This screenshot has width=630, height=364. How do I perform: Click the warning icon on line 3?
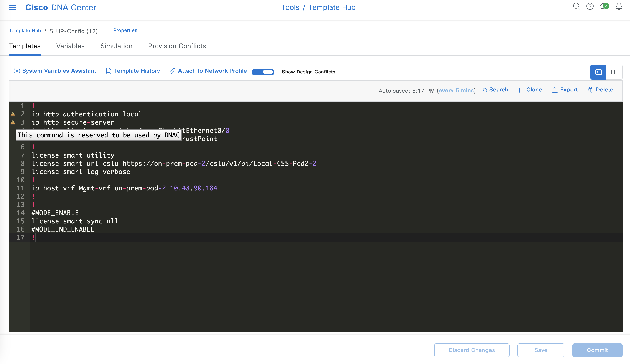point(13,122)
